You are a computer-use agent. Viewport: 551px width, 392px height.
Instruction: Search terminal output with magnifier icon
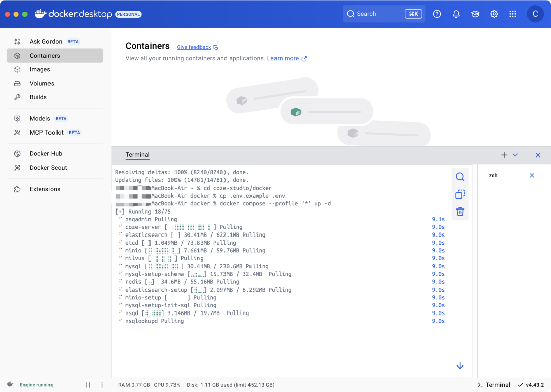coord(460,177)
